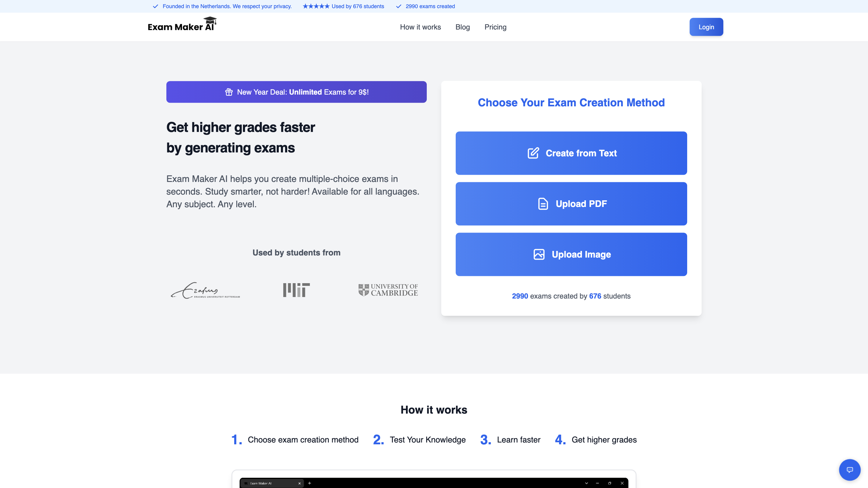
Task: Click the gift icon in the New Year Deal banner
Action: pos(229,92)
